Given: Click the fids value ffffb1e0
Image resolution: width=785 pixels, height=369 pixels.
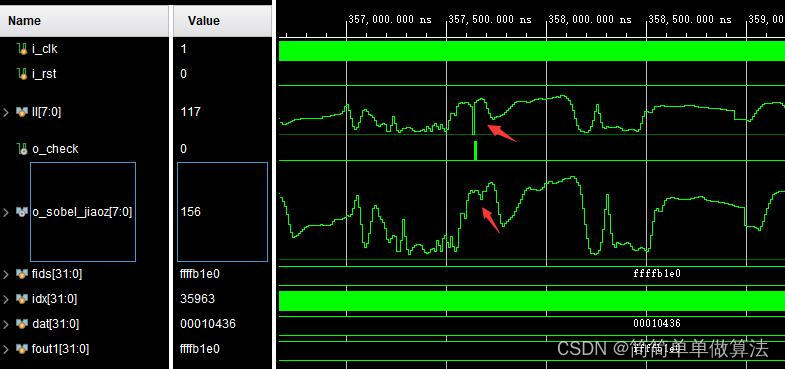Looking at the screenshot, I should click(x=200, y=274).
